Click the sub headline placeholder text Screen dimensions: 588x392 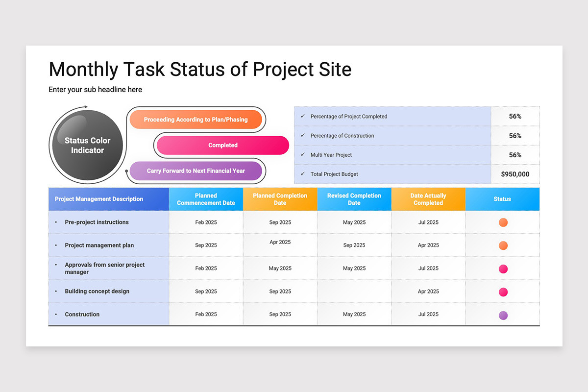pyautogui.click(x=95, y=90)
